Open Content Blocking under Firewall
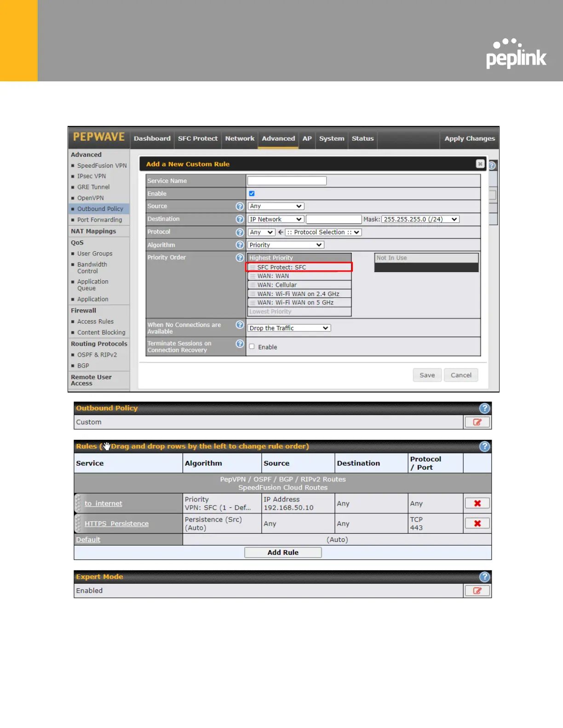Viewport: 563px width, 728px height. (x=101, y=332)
